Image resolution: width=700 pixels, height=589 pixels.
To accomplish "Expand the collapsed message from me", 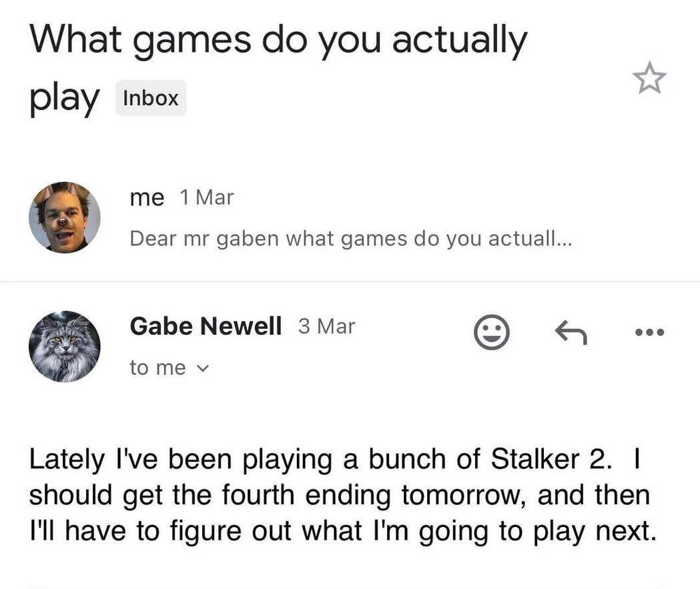I will pos(350,217).
